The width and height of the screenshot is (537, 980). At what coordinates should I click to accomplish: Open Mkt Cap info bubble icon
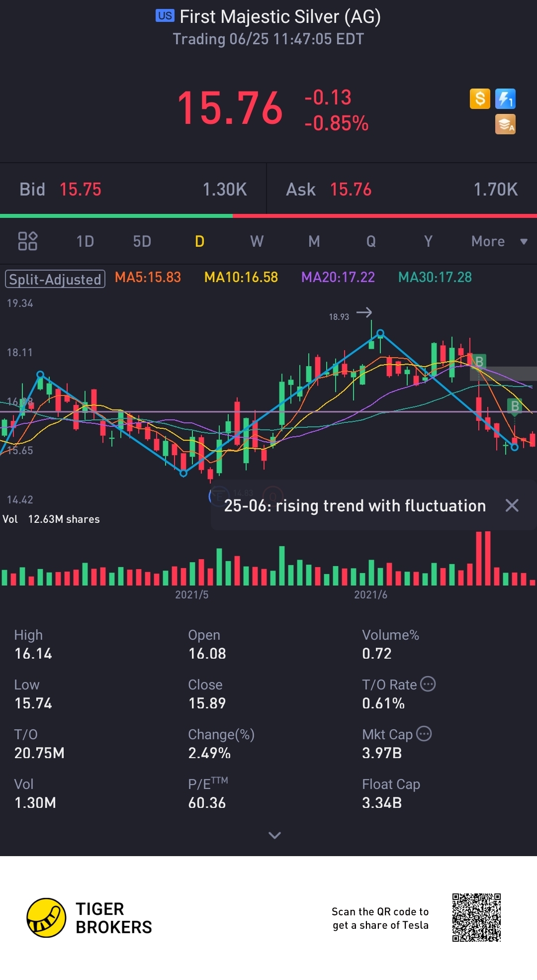click(x=424, y=734)
